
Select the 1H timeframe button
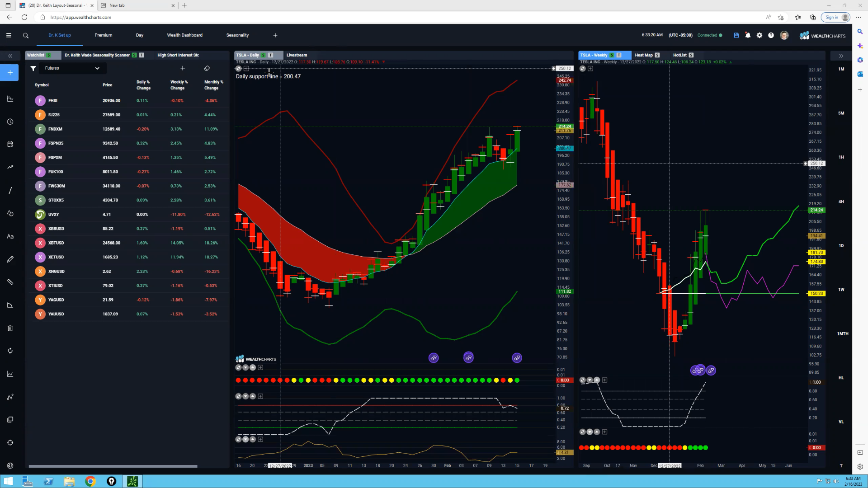[841, 157]
